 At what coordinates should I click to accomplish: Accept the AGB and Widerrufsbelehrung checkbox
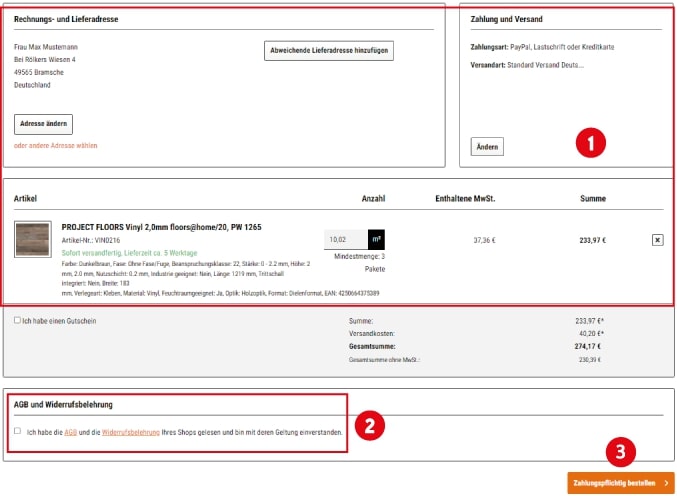coord(17,432)
